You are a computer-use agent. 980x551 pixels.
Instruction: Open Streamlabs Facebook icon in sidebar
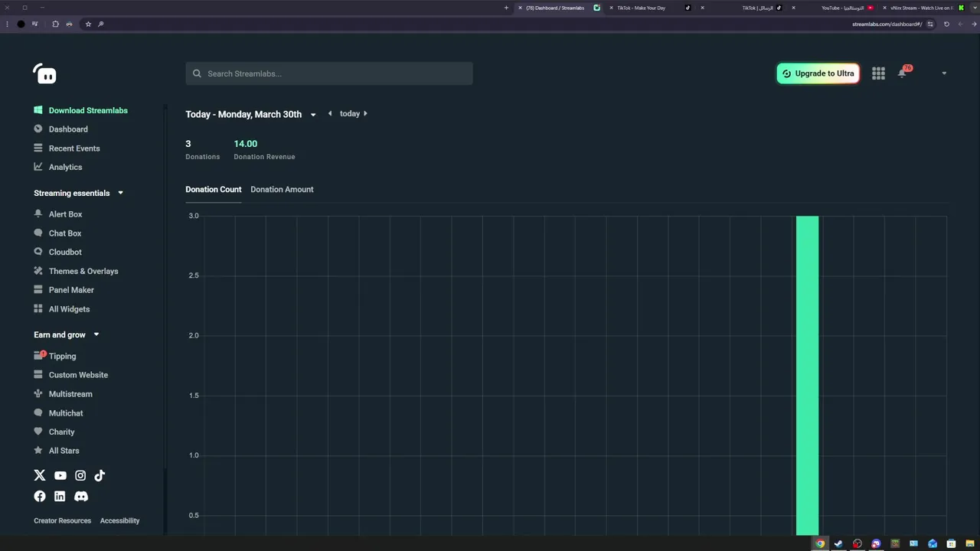pyautogui.click(x=40, y=496)
